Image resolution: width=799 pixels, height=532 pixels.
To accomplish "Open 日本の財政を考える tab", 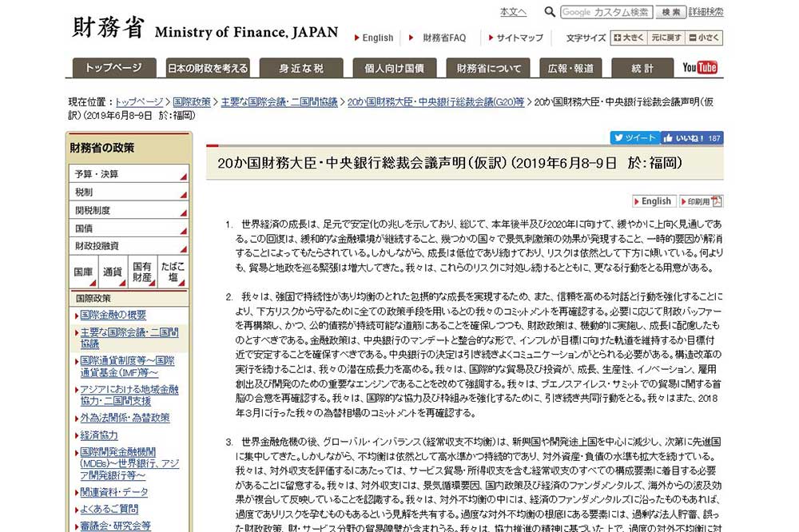I will (208, 67).
